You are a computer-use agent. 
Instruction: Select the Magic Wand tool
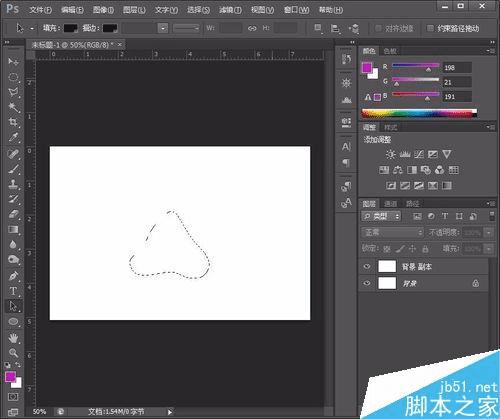point(13,107)
